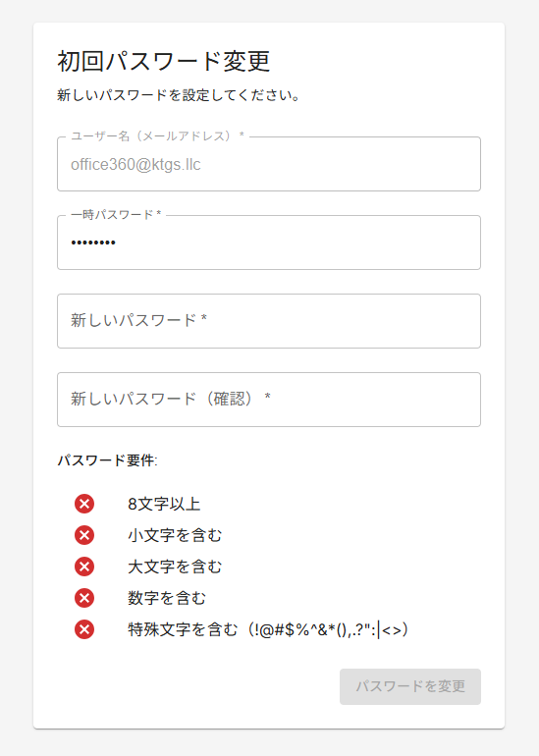539x756 pixels.
Task: Click the 8文字以上 requirement text
Action: [164, 504]
